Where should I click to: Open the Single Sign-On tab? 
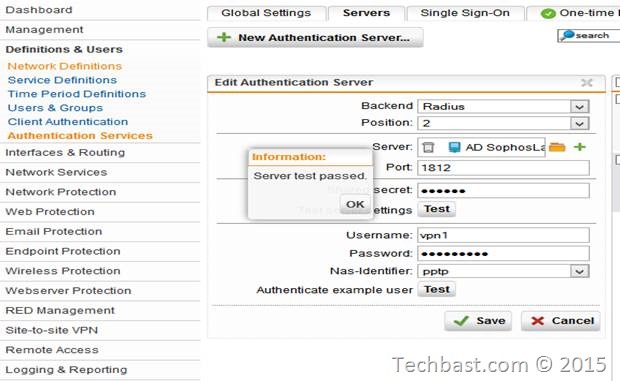click(x=465, y=13)
